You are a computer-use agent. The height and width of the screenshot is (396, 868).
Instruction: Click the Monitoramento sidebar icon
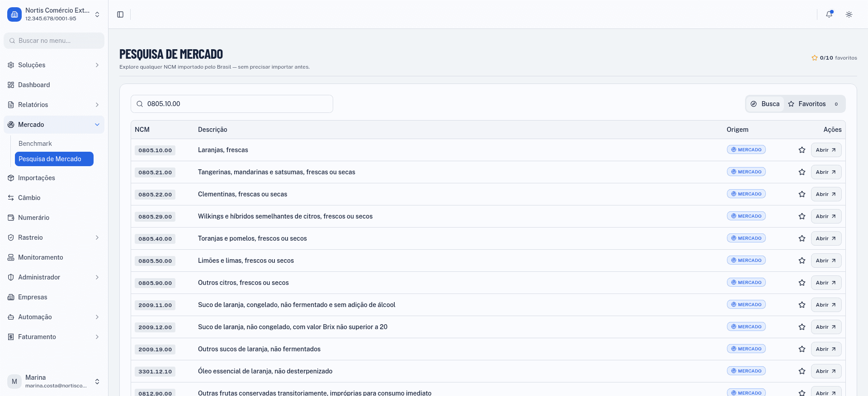(x=11, y=257)
